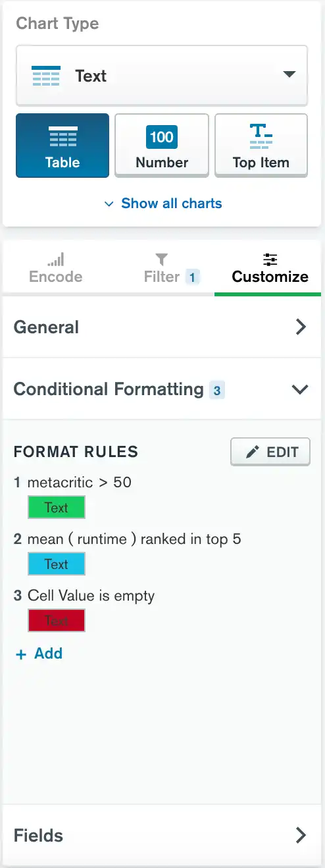Image resolution: width=325 pixels, height=868 pixels.
Task: Select the Table chart type icon
Action: 63,136
